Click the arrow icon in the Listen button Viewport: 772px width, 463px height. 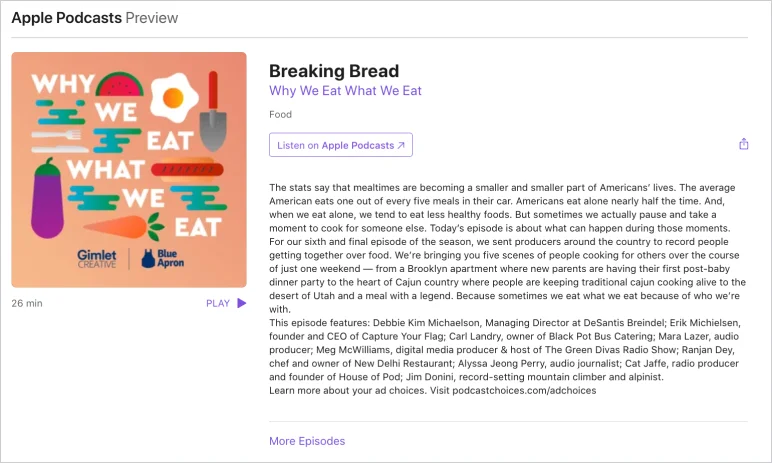pos(401,145)
